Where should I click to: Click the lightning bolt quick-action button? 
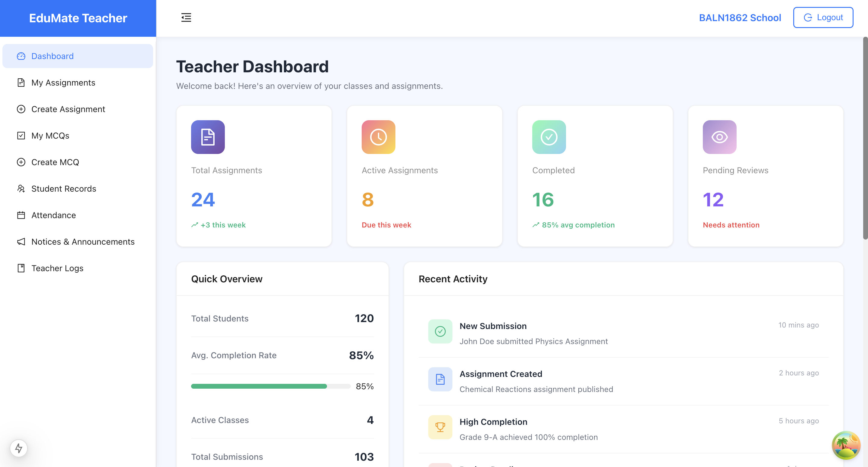[18, 448]
